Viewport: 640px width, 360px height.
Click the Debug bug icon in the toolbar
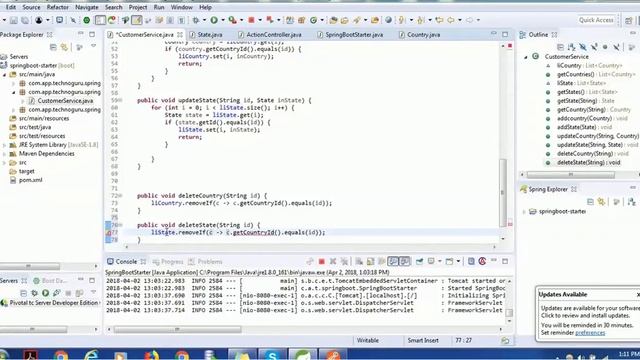196,20
